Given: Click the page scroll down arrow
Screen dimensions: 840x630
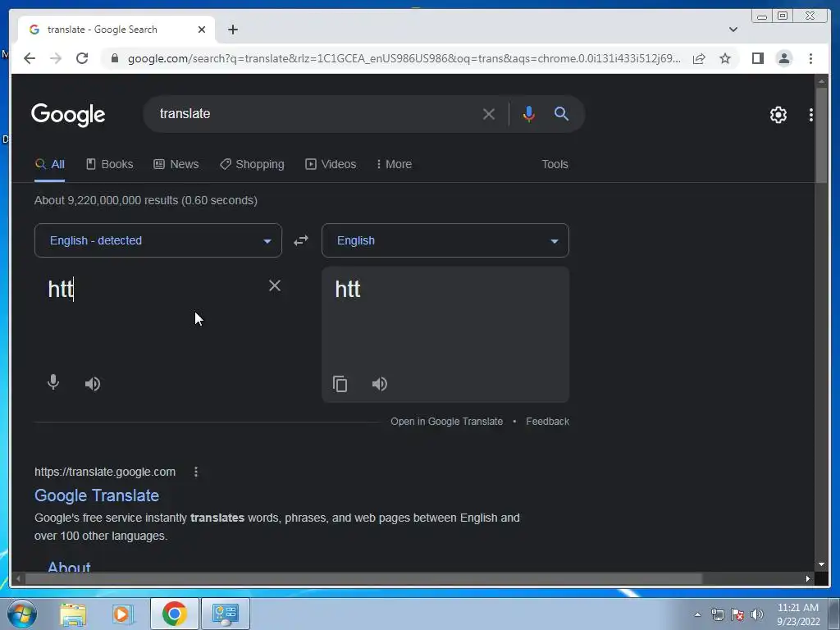Looking at the screenshot, I should point(821,564).
